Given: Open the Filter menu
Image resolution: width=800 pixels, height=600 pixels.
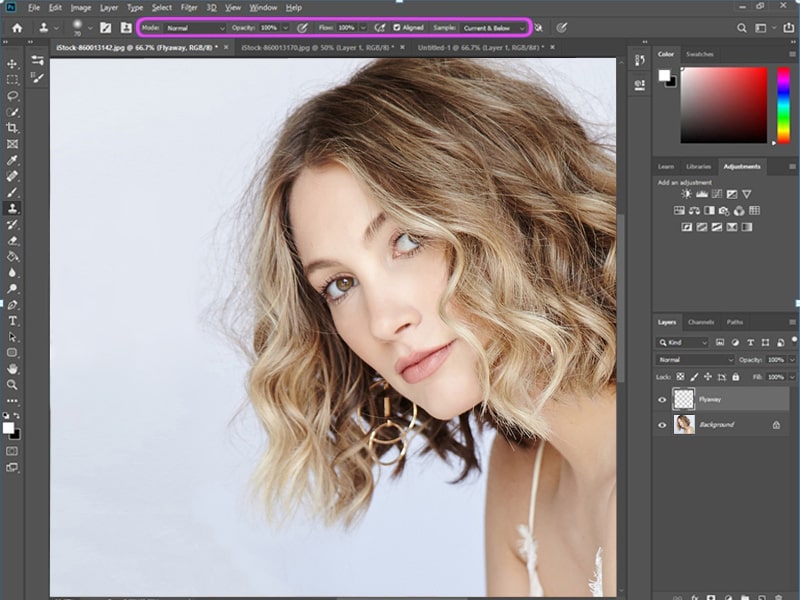Looking at the screenshot, I should pyautogui.click(x=189, y=8).
